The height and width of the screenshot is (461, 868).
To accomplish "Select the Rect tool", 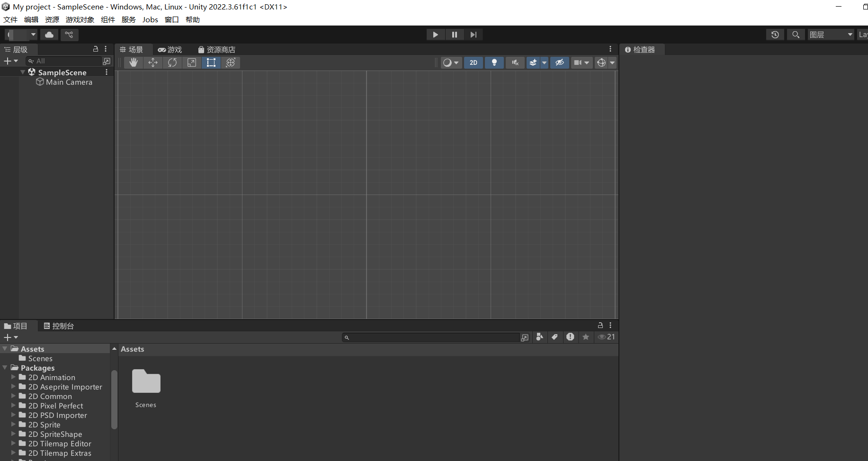I will (x=211, y=62).
